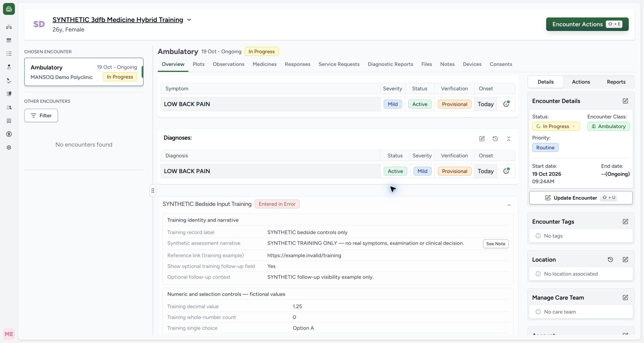Open the hospital logo home icon
644x343 pixels.
(x=9, y=9)
